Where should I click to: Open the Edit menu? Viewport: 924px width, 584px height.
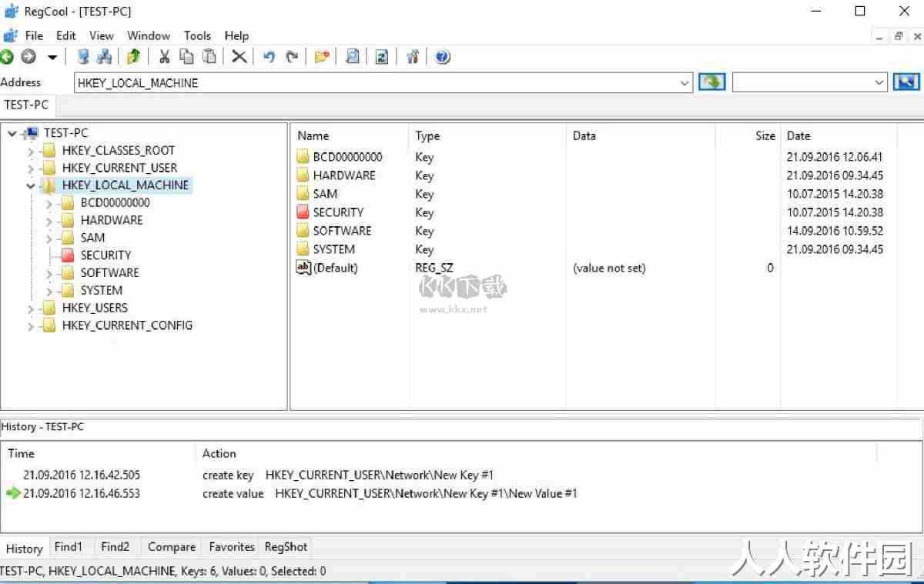tap(66, 35)
